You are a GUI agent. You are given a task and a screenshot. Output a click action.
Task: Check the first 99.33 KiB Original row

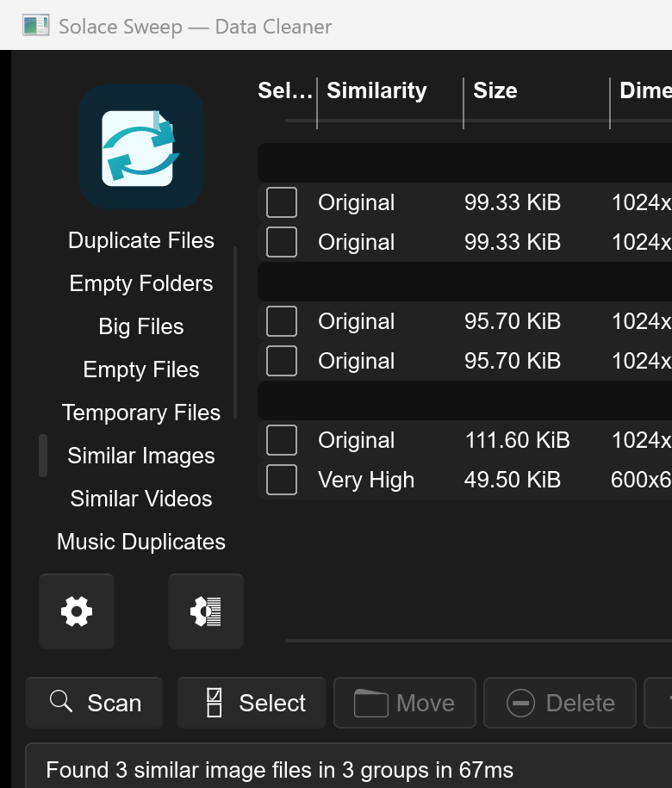[x=282, y=202]
